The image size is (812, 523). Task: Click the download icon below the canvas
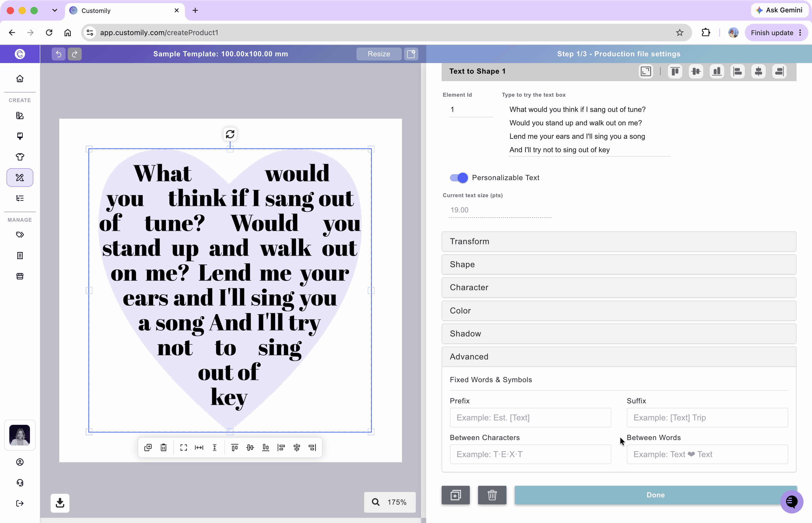(60, 503)
